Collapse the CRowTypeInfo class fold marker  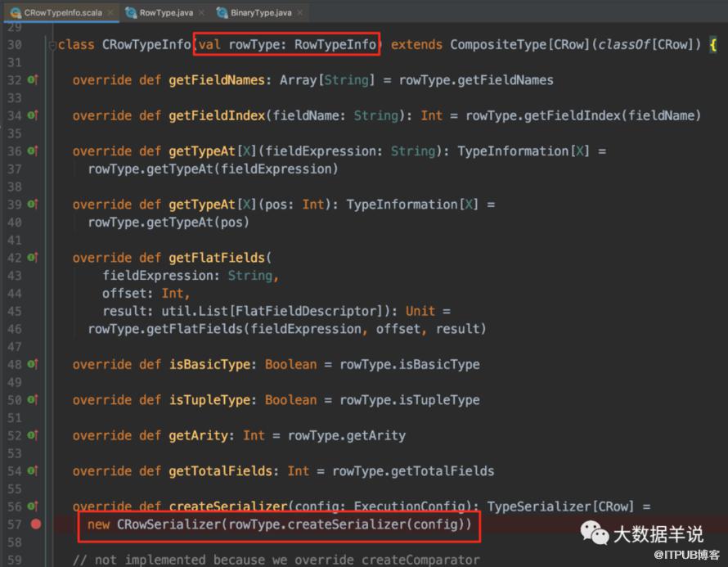[52, 45]
